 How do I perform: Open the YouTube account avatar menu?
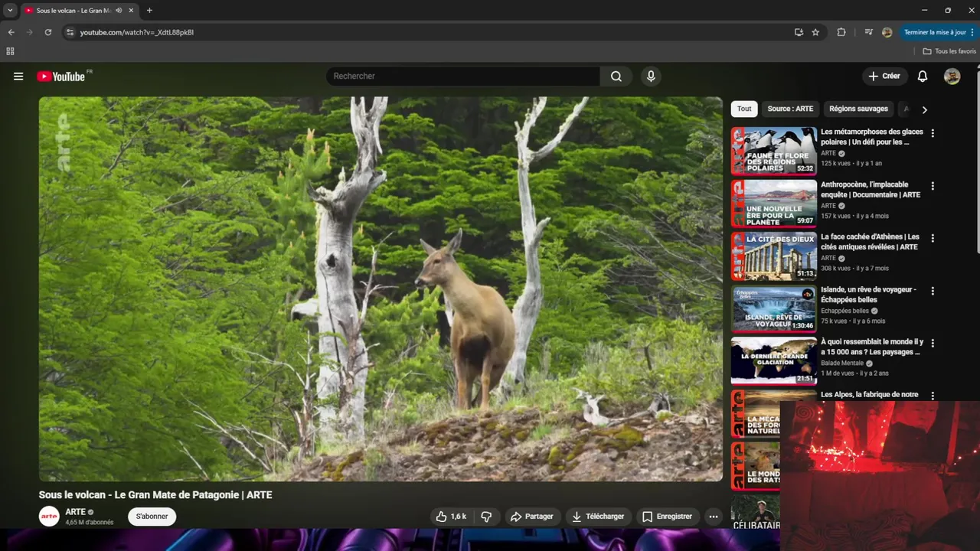point(952,77)
